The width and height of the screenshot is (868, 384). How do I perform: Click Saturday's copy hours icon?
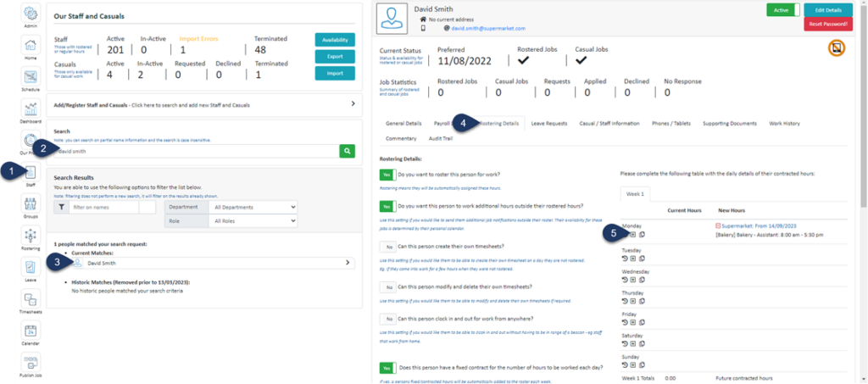point(643,343)
